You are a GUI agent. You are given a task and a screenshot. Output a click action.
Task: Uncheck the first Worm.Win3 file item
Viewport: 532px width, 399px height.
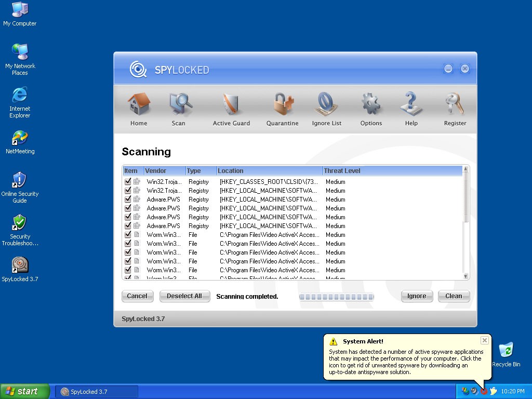[x=128, y=235]
